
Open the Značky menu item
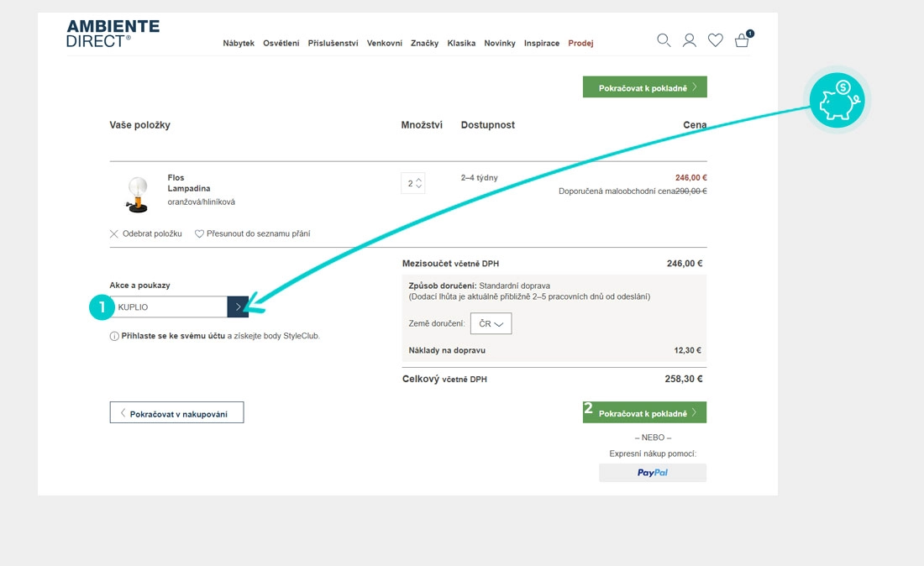pos(424,44)
